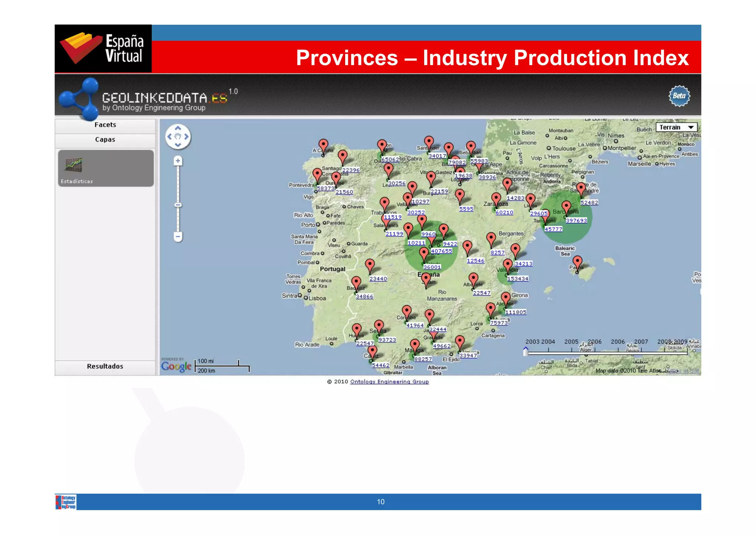
Task: Open the Ontology Engineering Group footer link
Action: pos(389,382)
